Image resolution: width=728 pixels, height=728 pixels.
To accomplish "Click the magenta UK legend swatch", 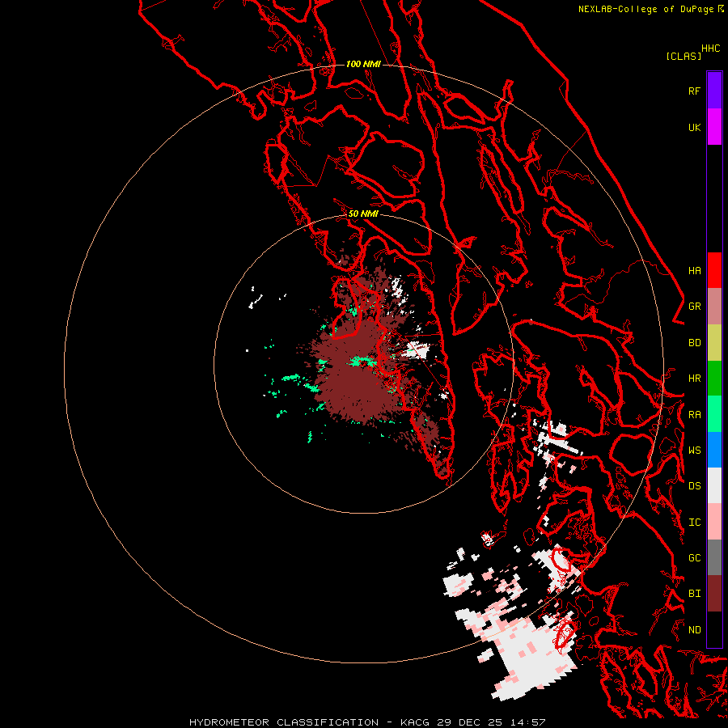I will pyautogui.click(x=714, y=127).
